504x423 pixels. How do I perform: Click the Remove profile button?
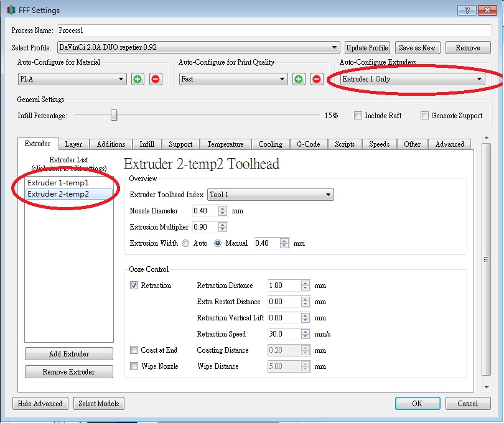pyautogui.click(x=468, y=47)
